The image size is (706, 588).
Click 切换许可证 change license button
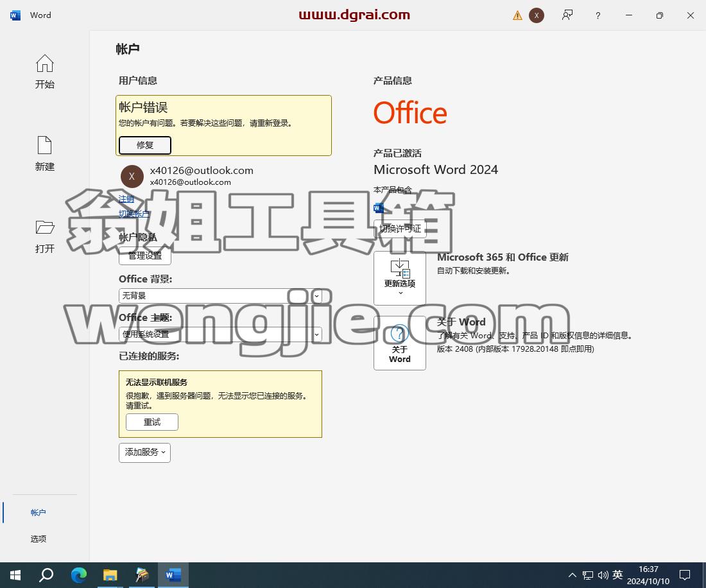click(400, 229)
